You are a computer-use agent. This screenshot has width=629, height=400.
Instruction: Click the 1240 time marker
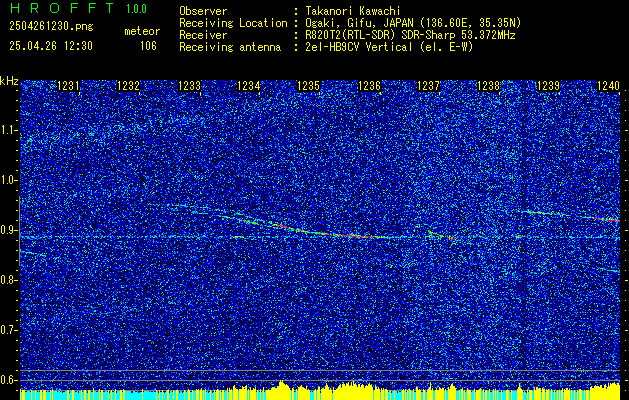[608, 86]
